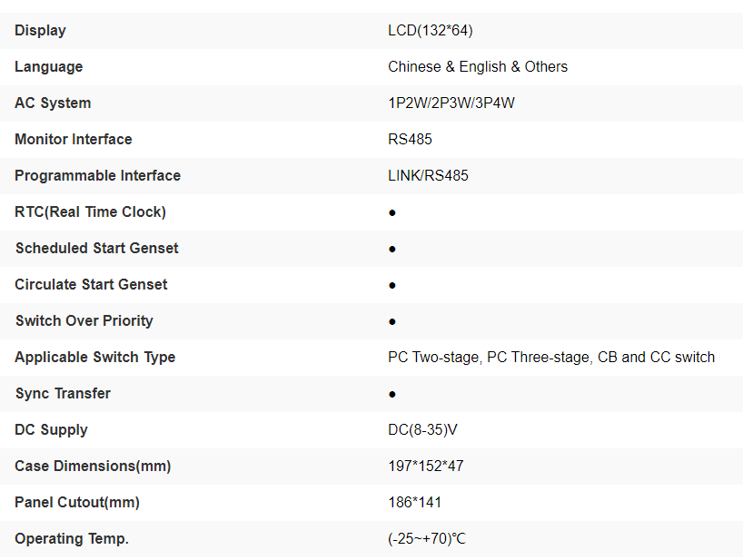Screen dimensions: 743x560
Task: Click the 1P2W/2P3W/3P4W value
Action: point(451,103)
